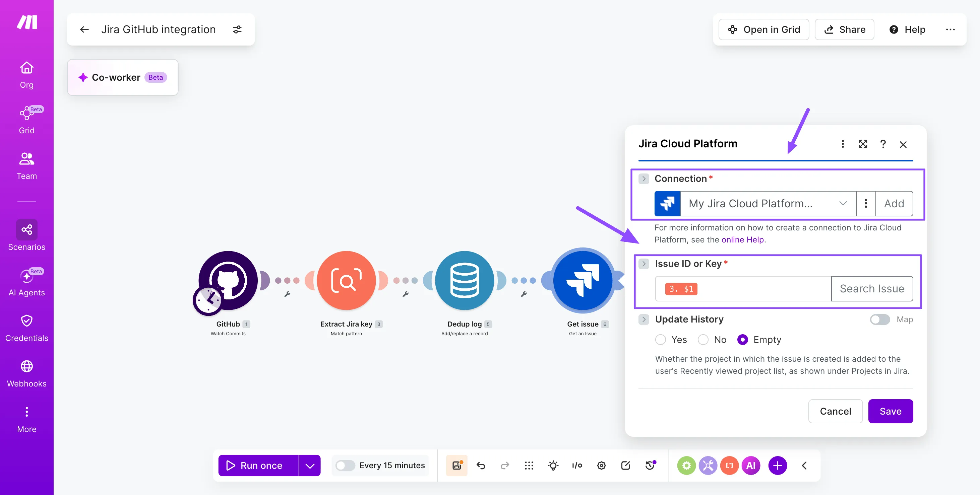Open the Webhooks page

click(26, 373)
